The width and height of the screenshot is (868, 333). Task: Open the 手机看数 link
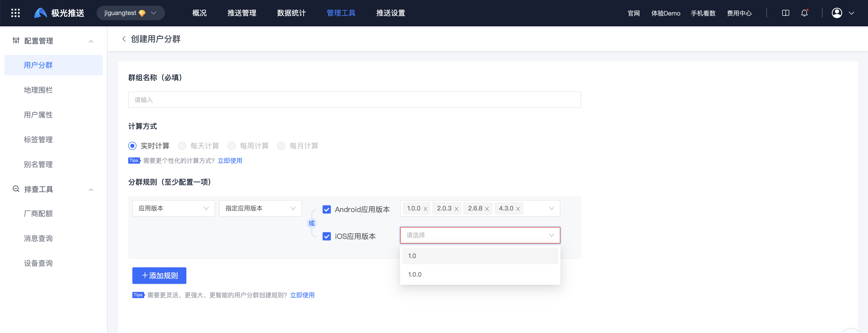(703, 13)
